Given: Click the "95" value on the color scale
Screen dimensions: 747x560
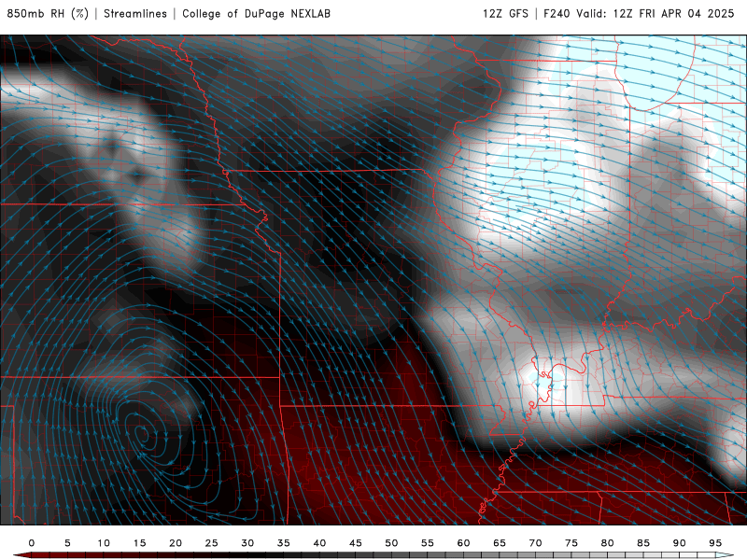Looking at the screenshot, I should pyautogui.click(x=715, y=543).
